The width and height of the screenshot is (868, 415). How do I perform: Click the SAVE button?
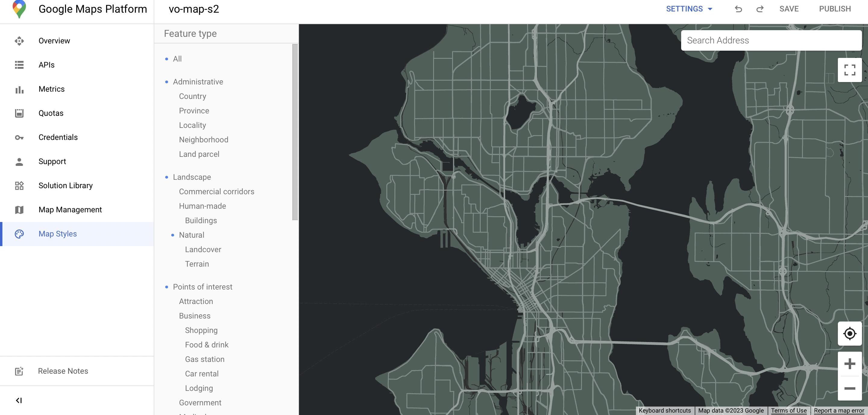tap(789, 9)
